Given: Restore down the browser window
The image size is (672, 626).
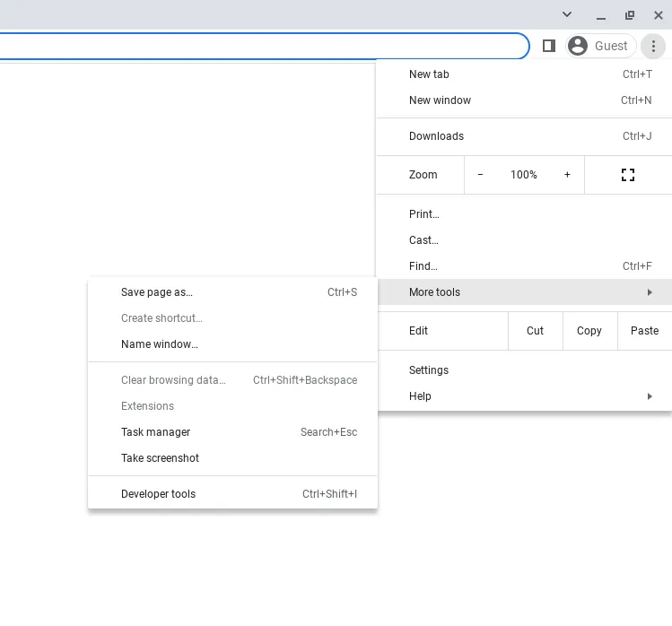Looking at the screenshot, I should click(x=630, y=15).
